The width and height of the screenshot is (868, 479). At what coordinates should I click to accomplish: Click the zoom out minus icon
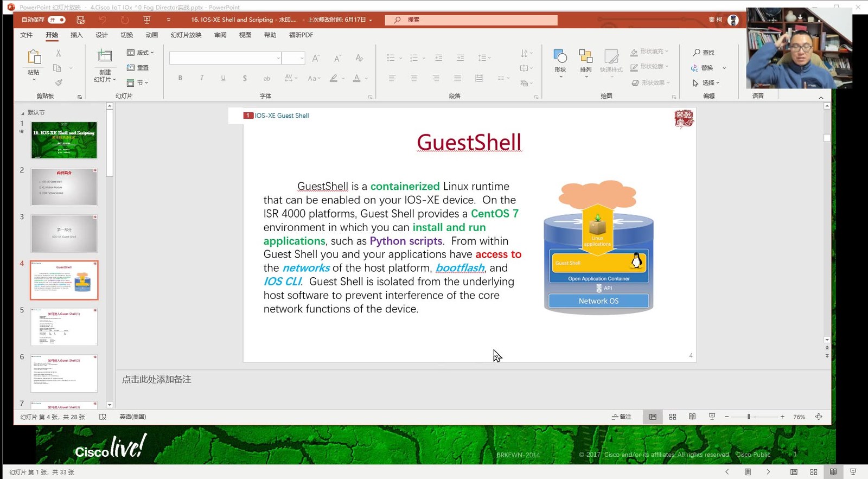pos(726,417)
